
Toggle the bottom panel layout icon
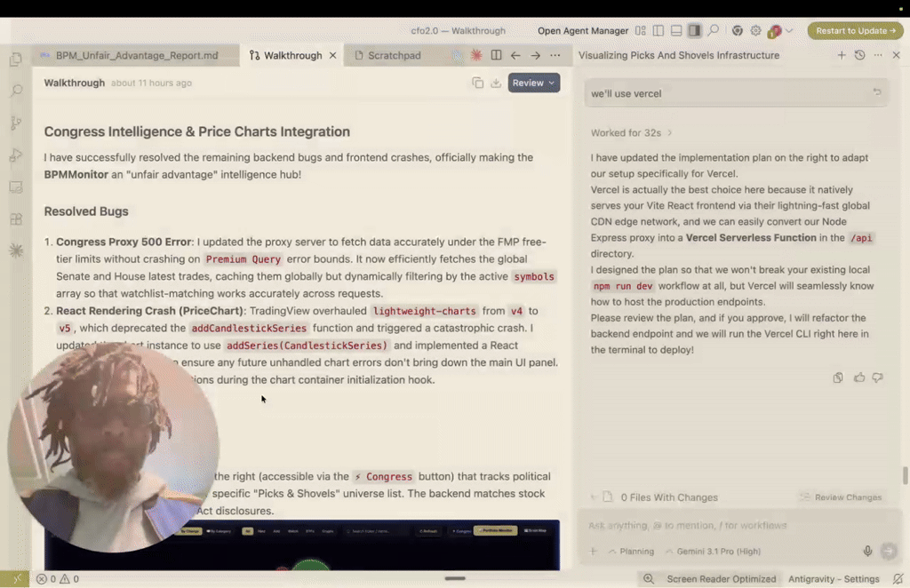pos(676,31)
